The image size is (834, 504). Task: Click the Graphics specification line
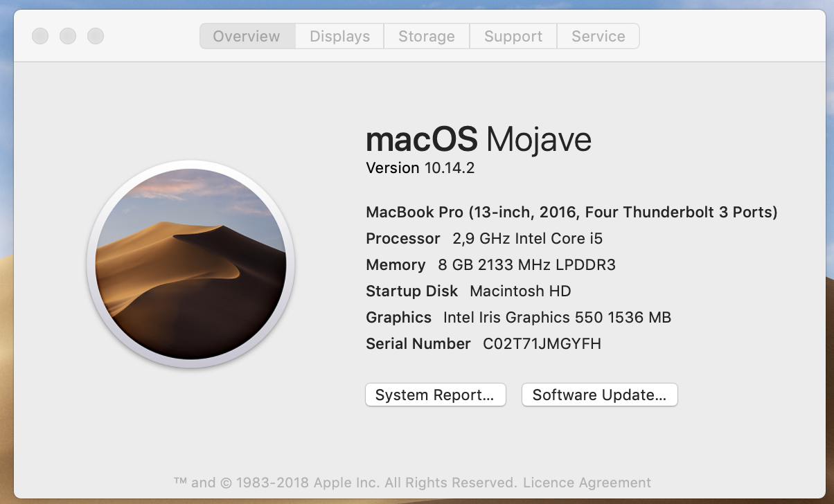(517, 317)
